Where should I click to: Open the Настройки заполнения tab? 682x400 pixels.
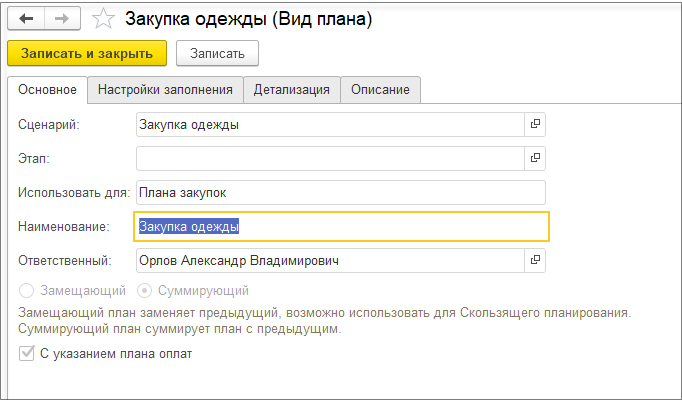pos(165,90)
